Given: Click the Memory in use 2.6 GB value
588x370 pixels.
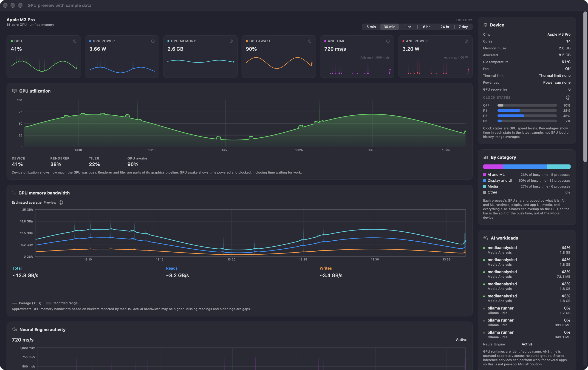Looking at the screenshot, I should [x=565, y=48].
